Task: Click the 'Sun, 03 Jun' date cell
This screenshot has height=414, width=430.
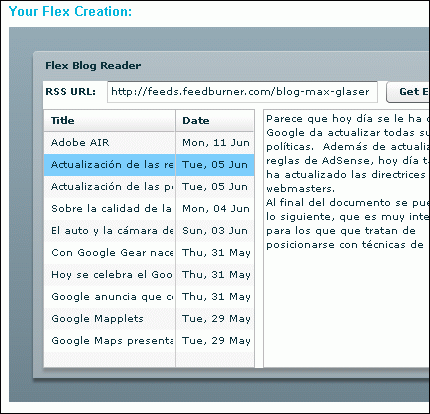Action: tap(215, 231)
